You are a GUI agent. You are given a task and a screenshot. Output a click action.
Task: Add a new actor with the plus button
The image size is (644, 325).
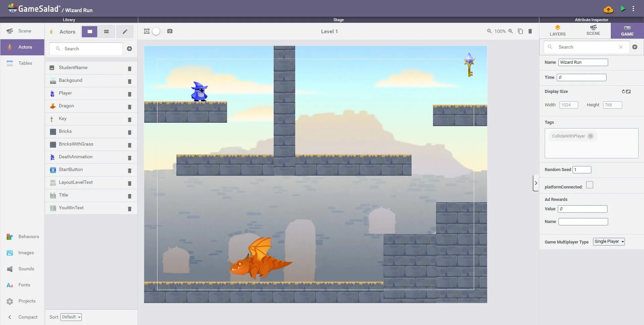[x=129, y=49]
